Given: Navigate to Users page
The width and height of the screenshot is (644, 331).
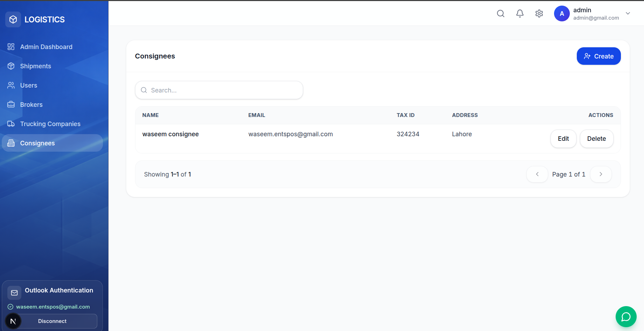Looking at the screenshot, I should pos(52,85).
